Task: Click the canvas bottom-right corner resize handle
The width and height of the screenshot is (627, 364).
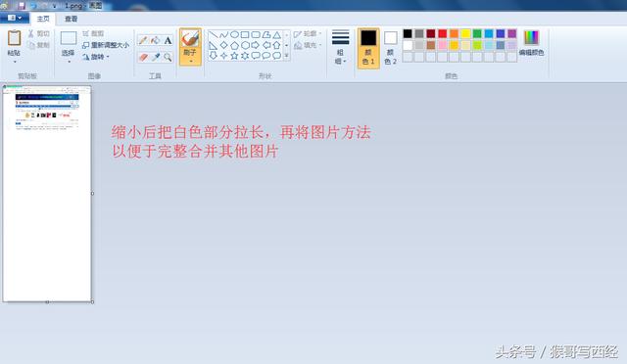Action: click(x=93, y=302)
